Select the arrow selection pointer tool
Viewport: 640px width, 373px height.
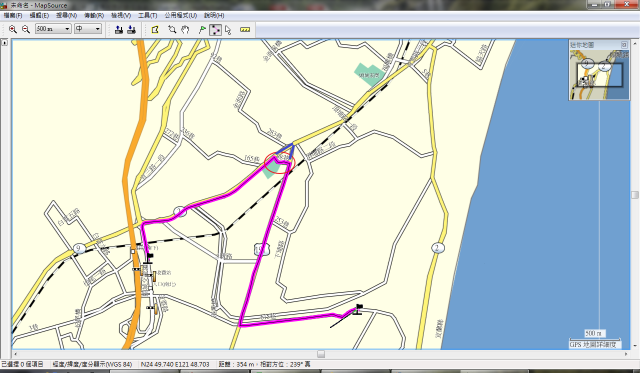(x=228, y=30)
